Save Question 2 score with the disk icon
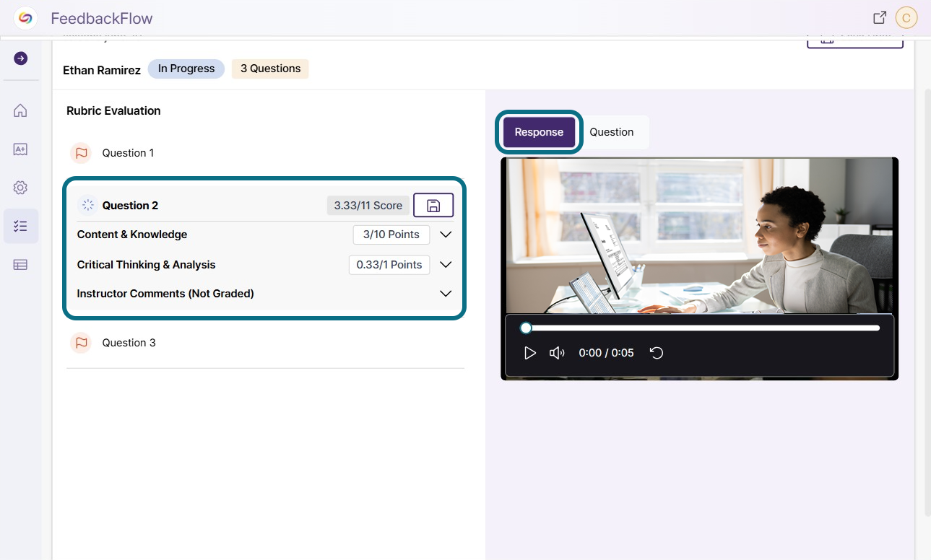Viewport: 931px width, 560px height. [x=433, y=206]
